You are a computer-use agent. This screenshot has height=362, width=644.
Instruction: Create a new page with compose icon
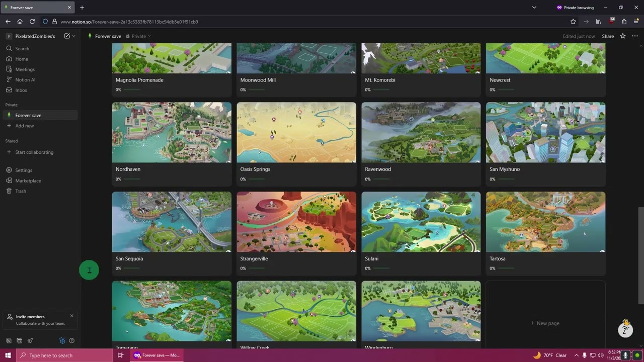coord(67,36)
